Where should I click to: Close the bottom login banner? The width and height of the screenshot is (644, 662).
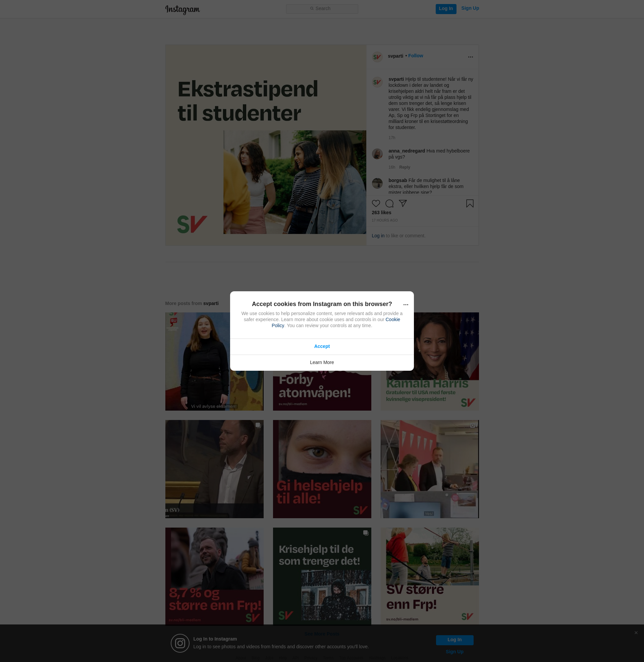(636, 633)
